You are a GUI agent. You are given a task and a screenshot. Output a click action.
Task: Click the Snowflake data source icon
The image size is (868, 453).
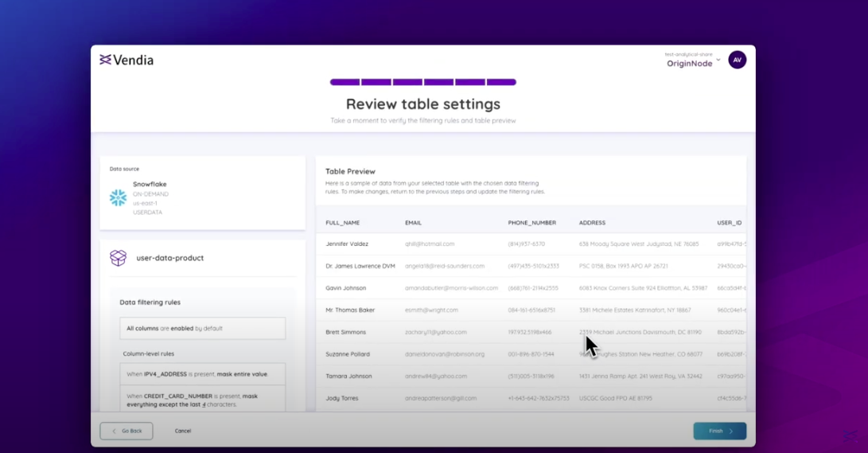point(118,197)
